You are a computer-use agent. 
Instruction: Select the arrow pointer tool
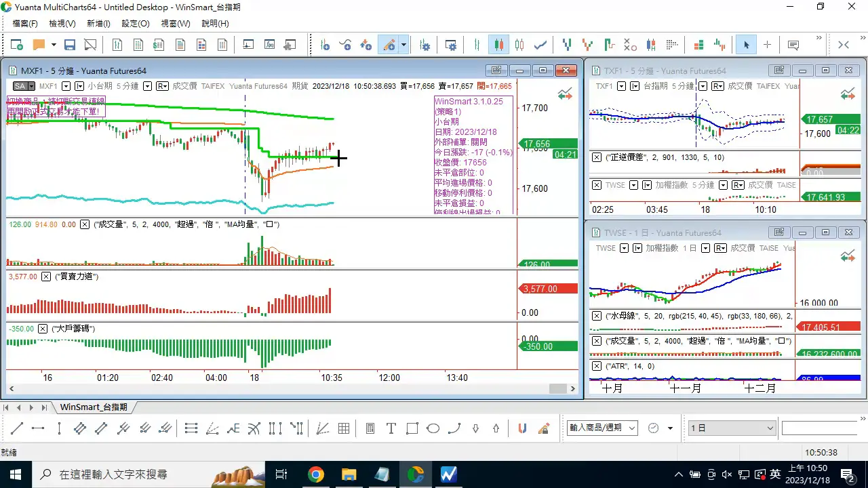(x=746, y=45)
